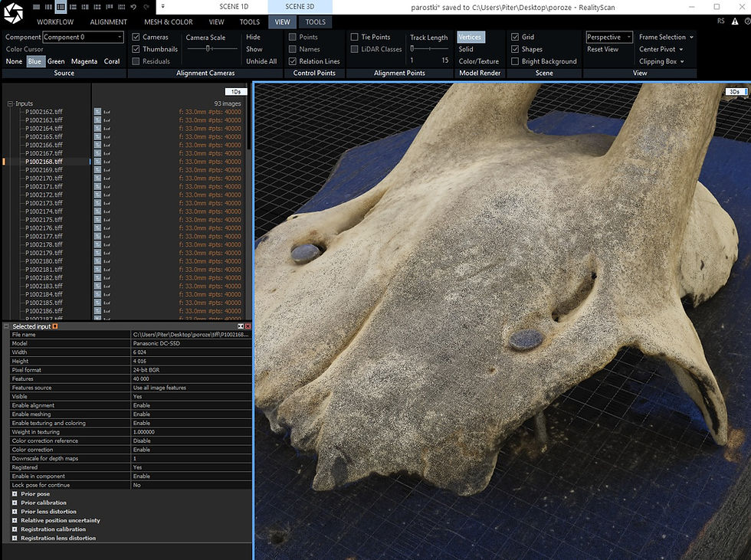Select Color/Texture model render mode
The height and width of the screenshot is (560, 751).
(x=478, y=61)
